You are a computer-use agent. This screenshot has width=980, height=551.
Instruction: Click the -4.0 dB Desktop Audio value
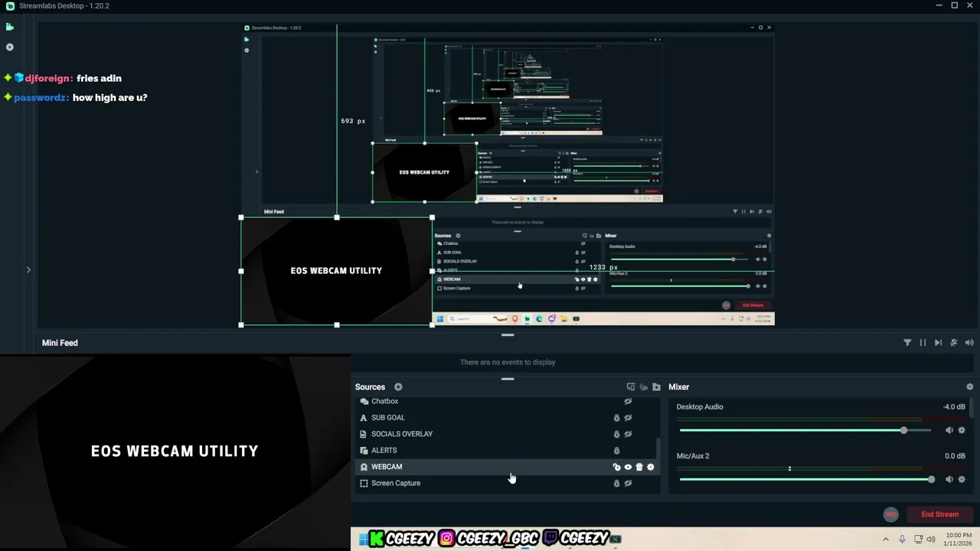[x=954, y=407]
